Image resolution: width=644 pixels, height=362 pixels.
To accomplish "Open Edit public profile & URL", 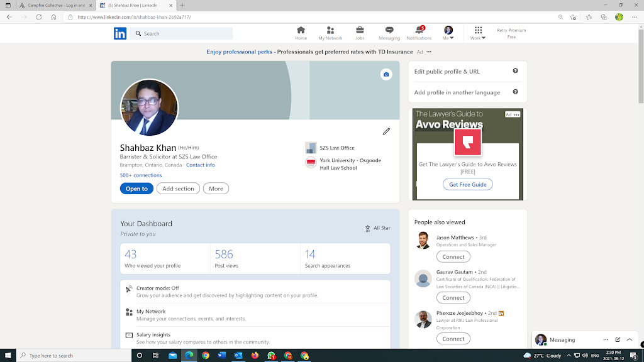I will [x=447, y=72].
